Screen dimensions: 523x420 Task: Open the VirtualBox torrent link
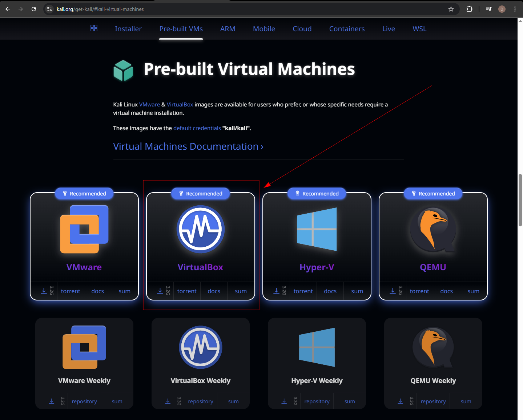coord(187,291)
